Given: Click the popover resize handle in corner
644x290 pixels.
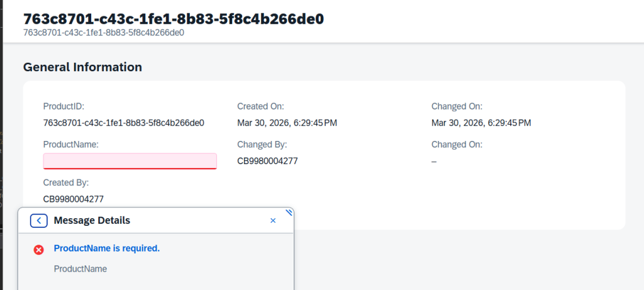Looking at the screenshot, I should point(289,212).
